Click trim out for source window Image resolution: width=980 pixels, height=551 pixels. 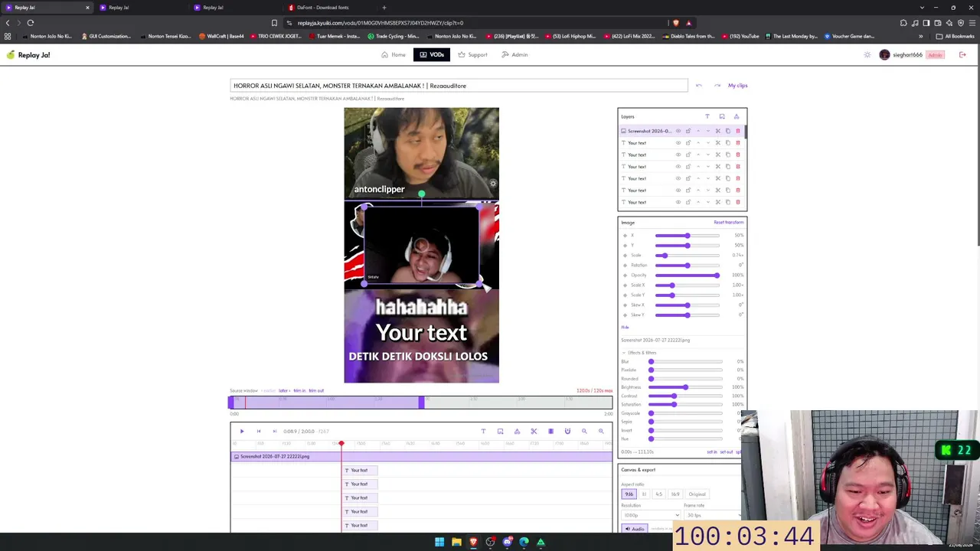[316, 391]
